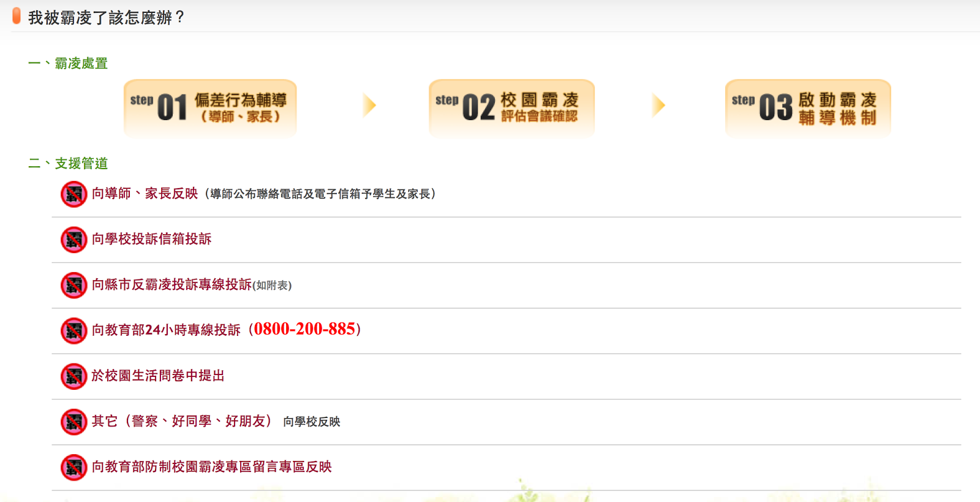Click the anti-bullying icon beside 於校園生活問卷中提出

pyautogui.click(x=74, y=376)
